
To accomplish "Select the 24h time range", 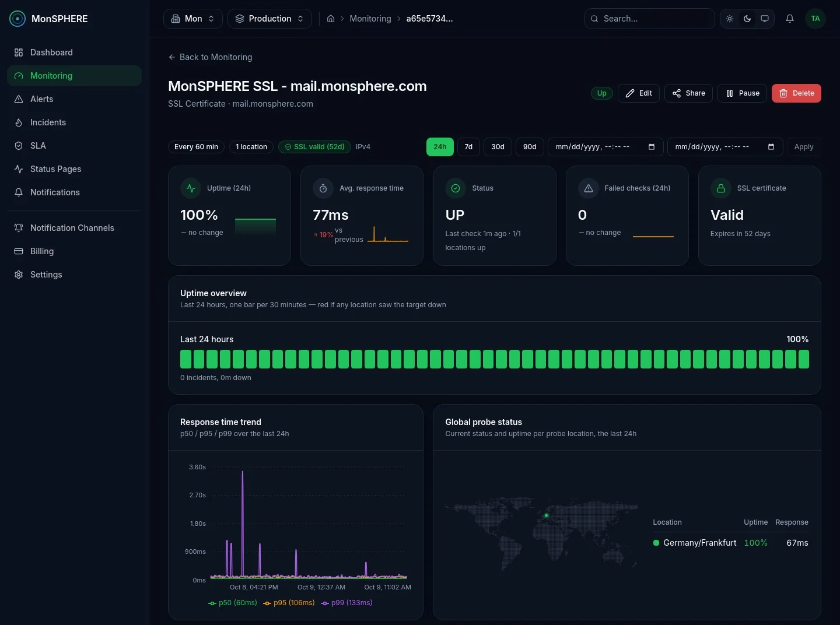I will coord(440,147).
